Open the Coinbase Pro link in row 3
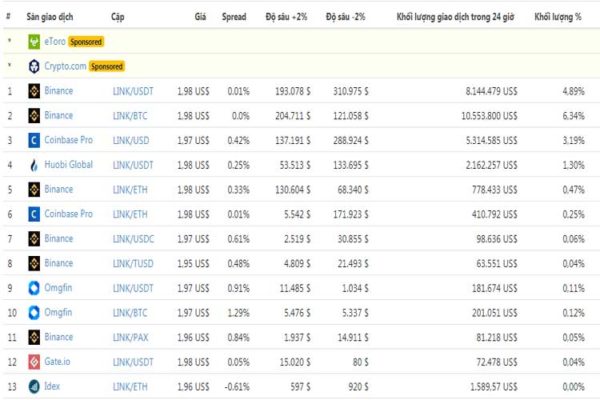The height and width of the screenshot is (400, 600). point(68,140)
